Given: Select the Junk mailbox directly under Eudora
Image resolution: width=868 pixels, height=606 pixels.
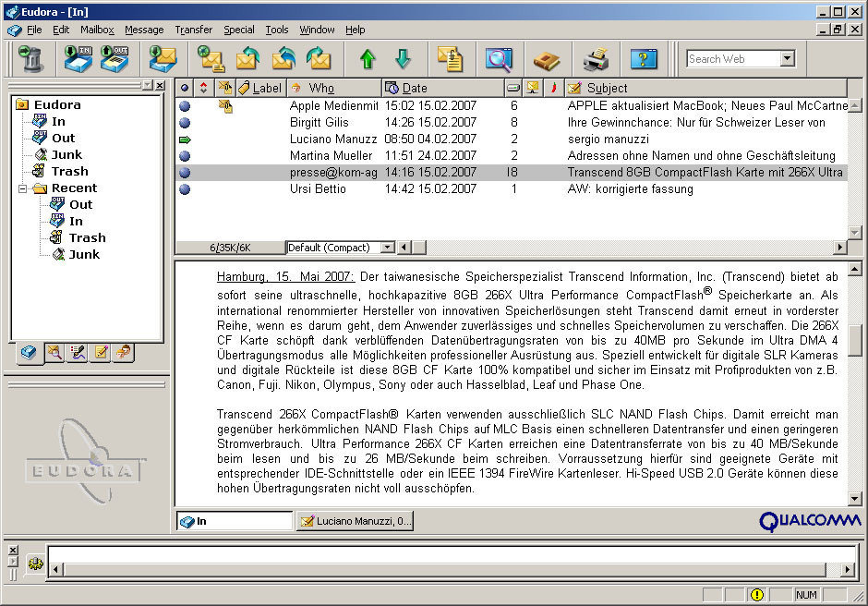Looking at the screenshot, I should click(x=66, y=154).
